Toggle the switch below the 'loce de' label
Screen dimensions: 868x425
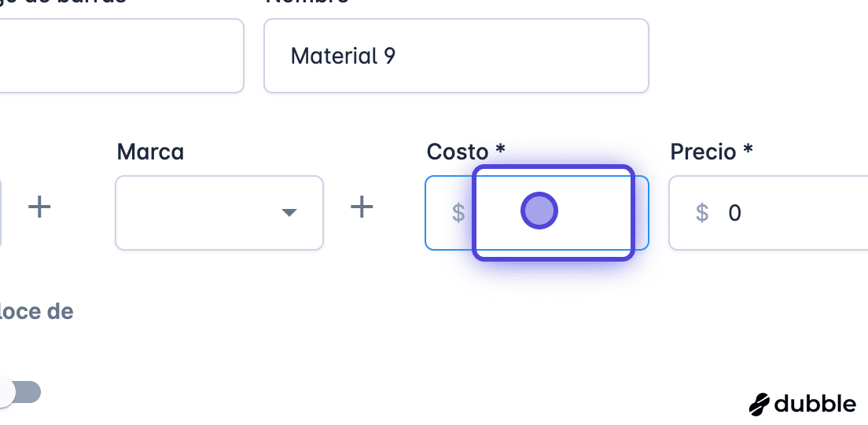click(x=20, y=392)
